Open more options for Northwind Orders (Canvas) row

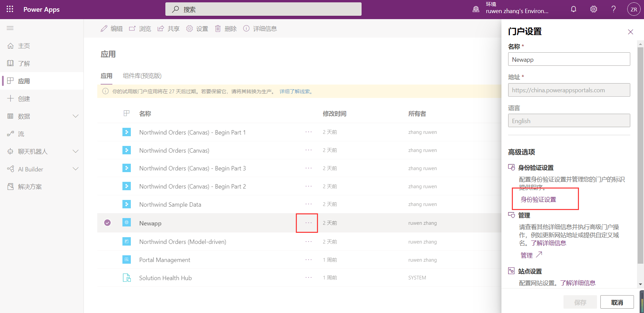(309, 150)
